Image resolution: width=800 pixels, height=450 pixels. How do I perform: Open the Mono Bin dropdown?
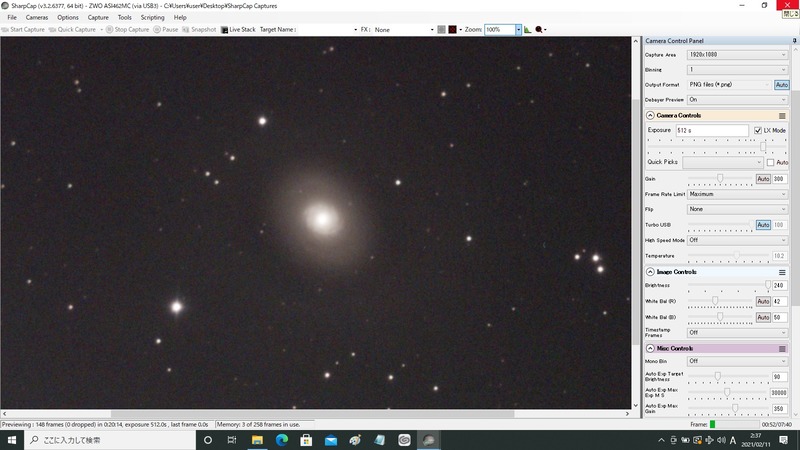click(737, 361)
